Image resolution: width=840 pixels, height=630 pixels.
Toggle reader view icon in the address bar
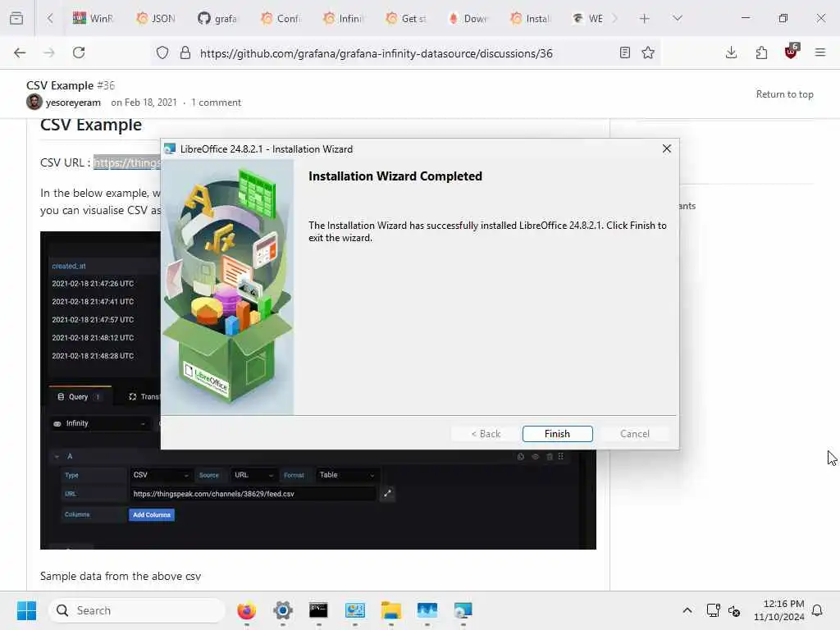pyautogui.click(x=624, y=52)
